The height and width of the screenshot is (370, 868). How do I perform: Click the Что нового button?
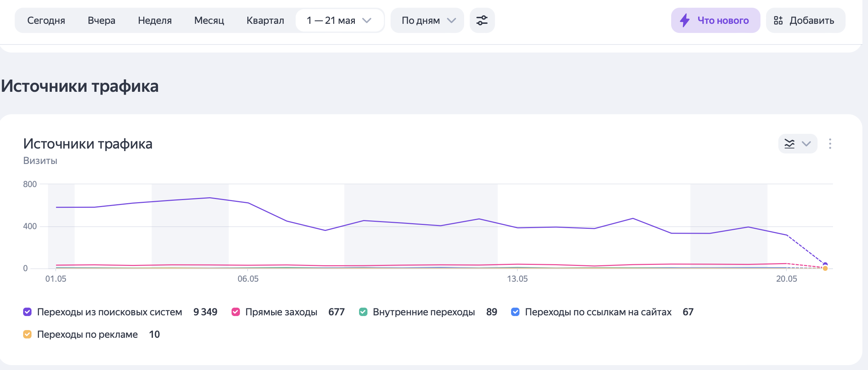[x=716, y=20]
